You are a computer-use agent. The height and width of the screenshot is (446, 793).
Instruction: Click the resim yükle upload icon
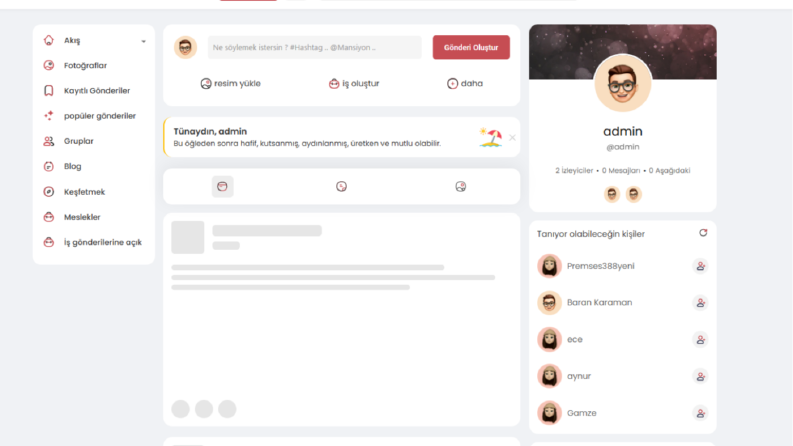pos(205,83)
